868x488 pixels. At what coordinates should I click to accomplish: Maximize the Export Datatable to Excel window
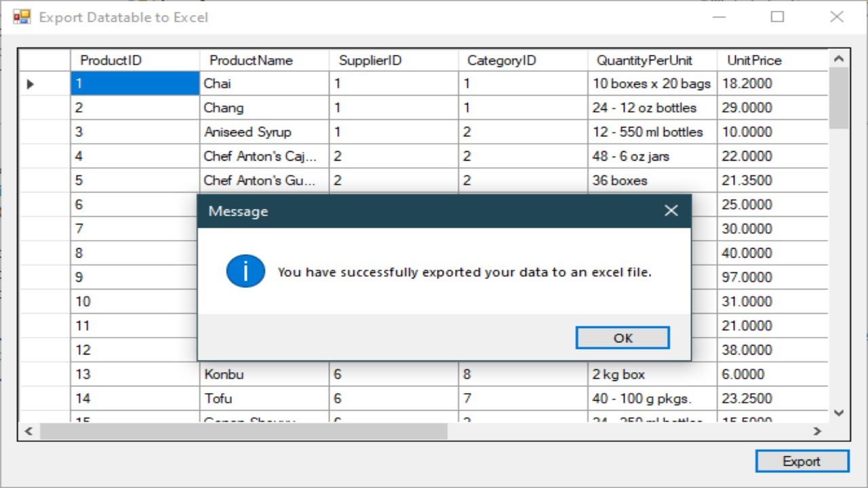[777, 17]
